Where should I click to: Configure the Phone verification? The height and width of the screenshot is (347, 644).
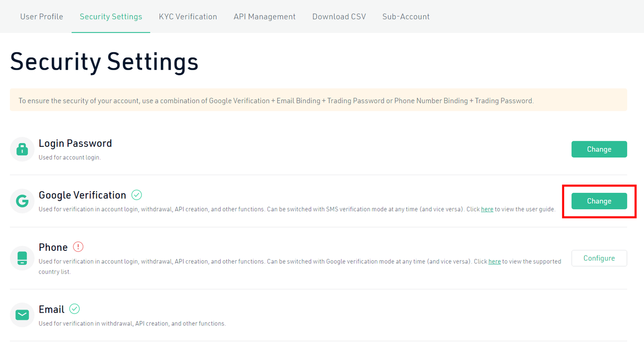click(x=599, y=258)
